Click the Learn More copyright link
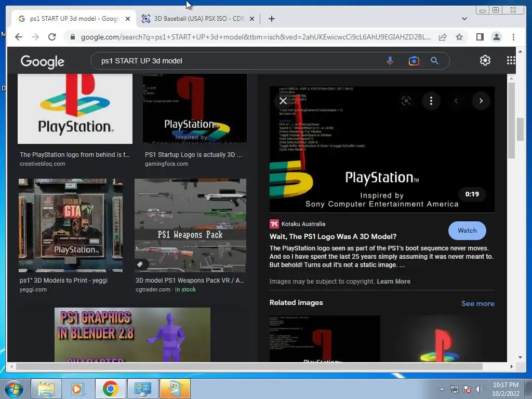This screenshot has height=399, width=532. [393, 282]
